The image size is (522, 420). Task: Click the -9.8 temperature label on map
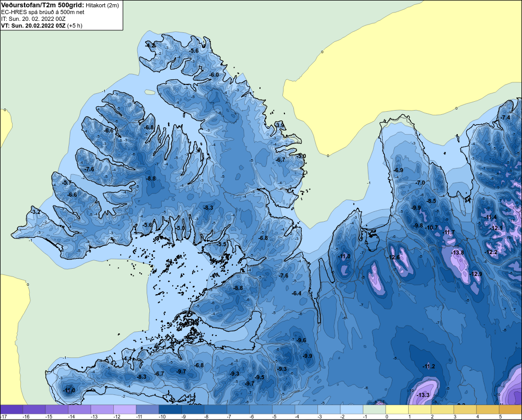tap(418, 225)
